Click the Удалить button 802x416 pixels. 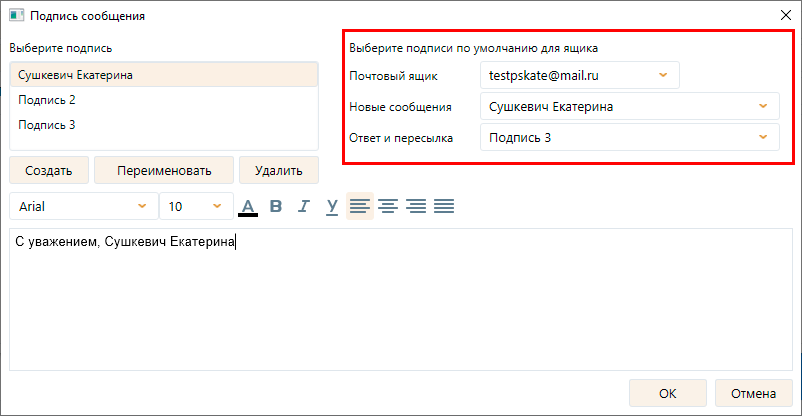(278, 170)
